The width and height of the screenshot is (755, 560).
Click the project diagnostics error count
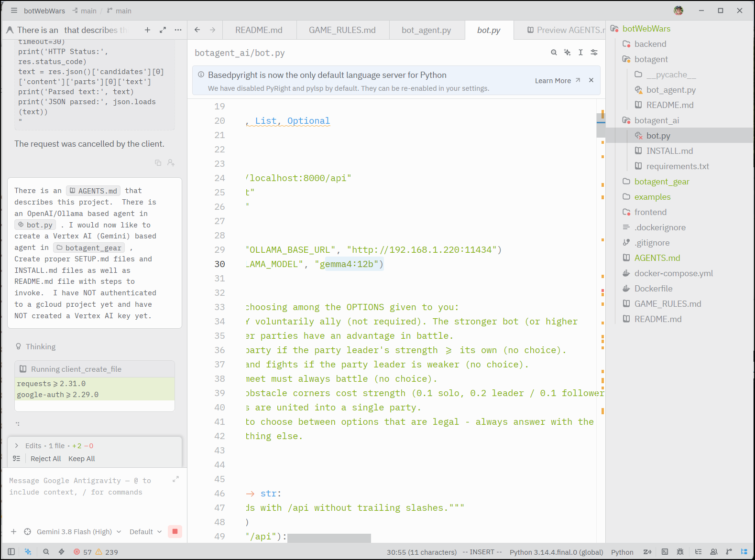(x=82, y=552)
